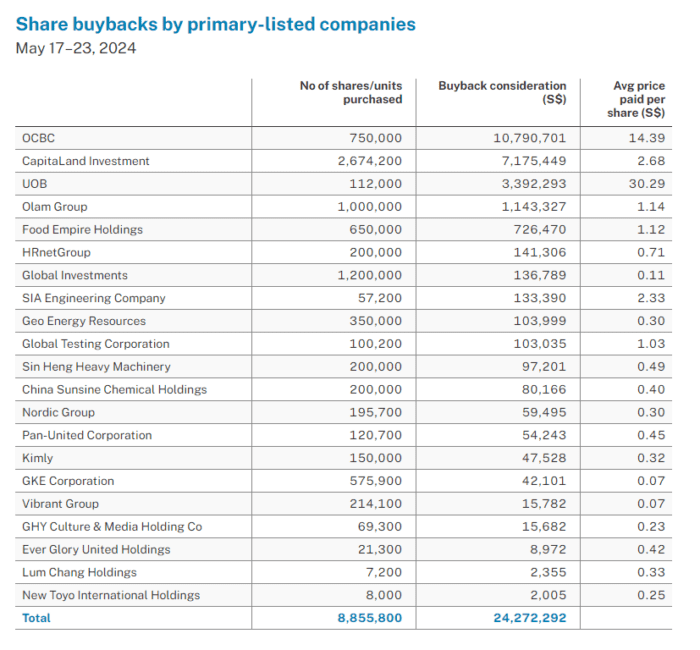Select China Sunsine Chemical Holdings row label
700x650 pixels.
point(115,390)
